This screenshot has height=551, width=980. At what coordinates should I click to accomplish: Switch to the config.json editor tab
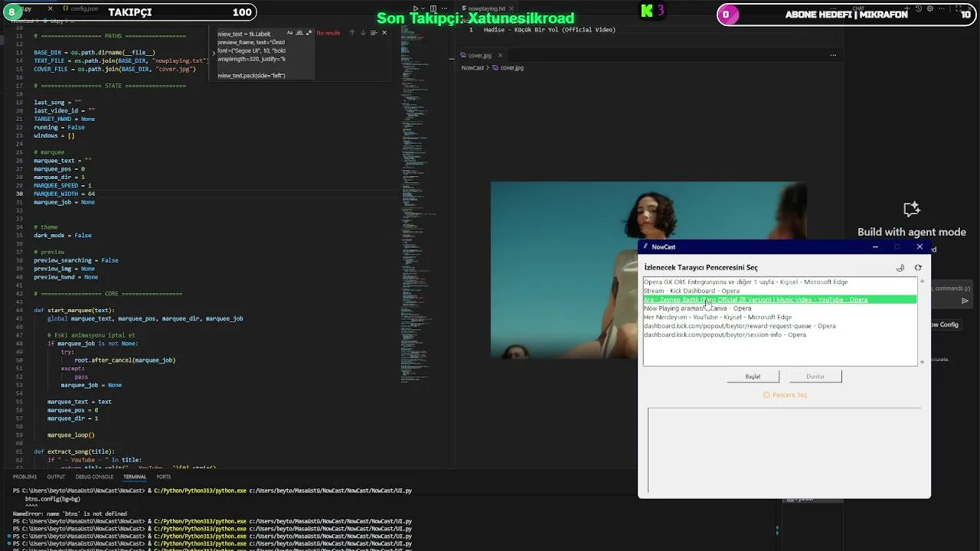point(80,8)
